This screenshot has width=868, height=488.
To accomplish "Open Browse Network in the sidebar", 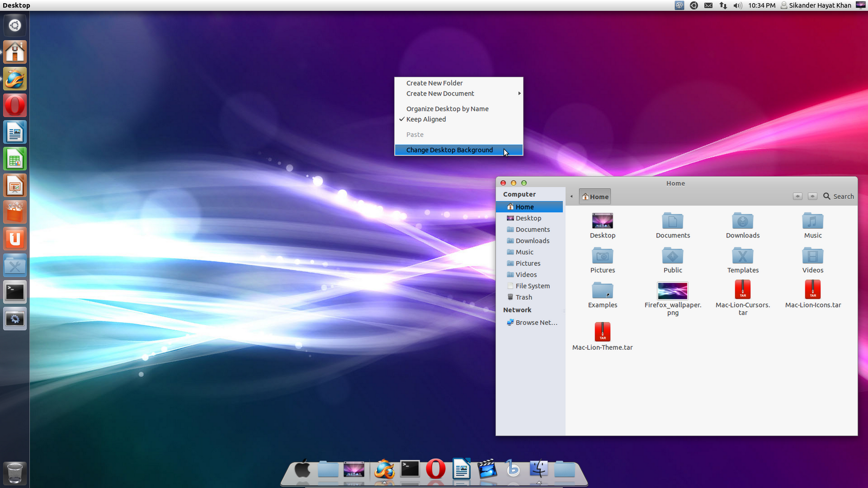I will 536,323.
